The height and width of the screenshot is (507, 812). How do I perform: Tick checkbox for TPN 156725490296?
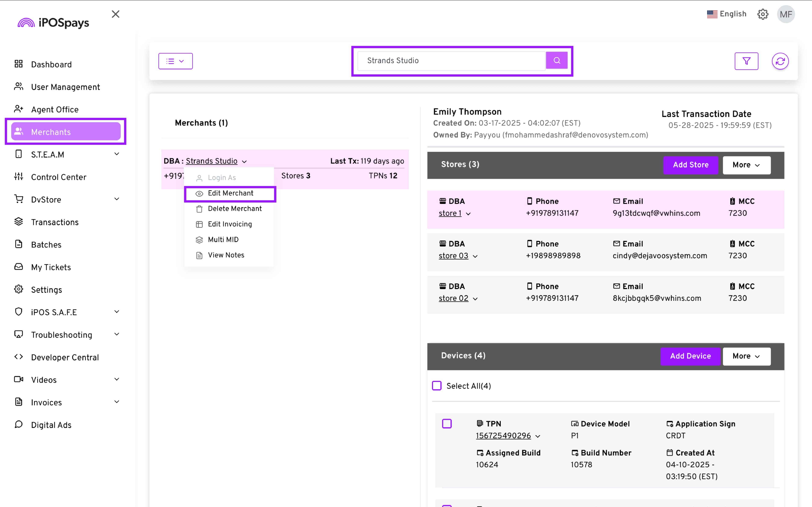point(447,424)
